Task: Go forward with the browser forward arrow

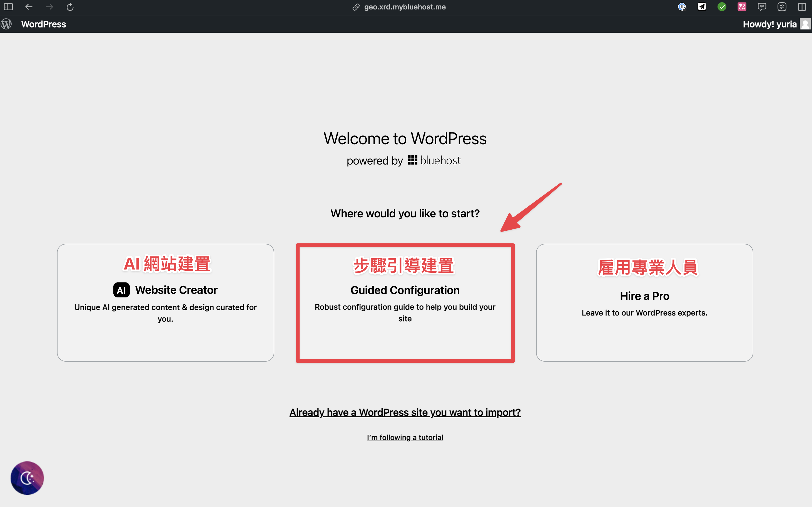Action: (x=49, y=7)
